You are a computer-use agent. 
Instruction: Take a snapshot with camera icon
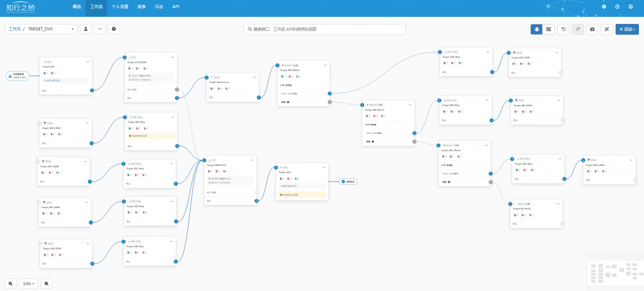point(592,29)
